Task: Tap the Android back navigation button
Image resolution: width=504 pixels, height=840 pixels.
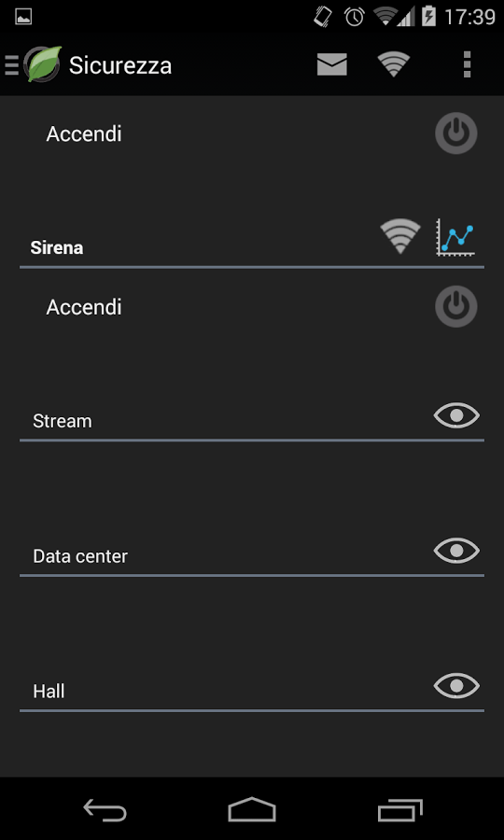Action: [x=105, y=809]
